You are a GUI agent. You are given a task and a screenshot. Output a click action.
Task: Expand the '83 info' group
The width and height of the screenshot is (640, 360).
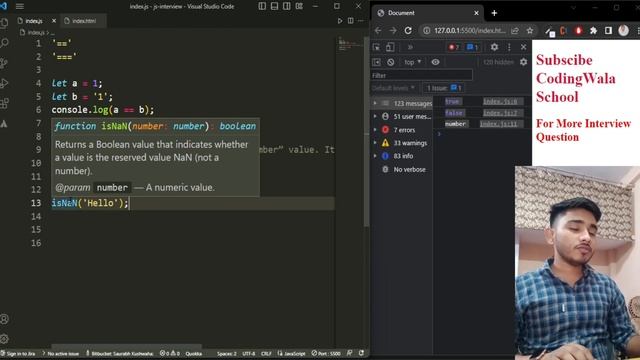tap(375, 156)
